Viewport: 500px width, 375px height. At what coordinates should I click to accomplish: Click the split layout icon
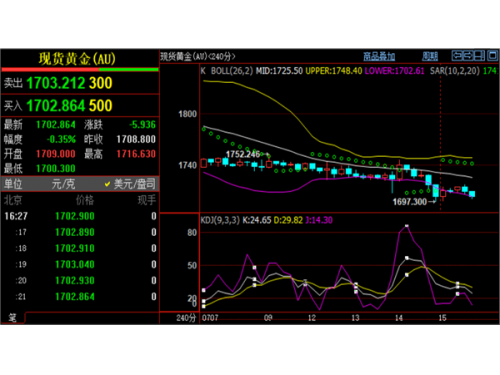479,56
